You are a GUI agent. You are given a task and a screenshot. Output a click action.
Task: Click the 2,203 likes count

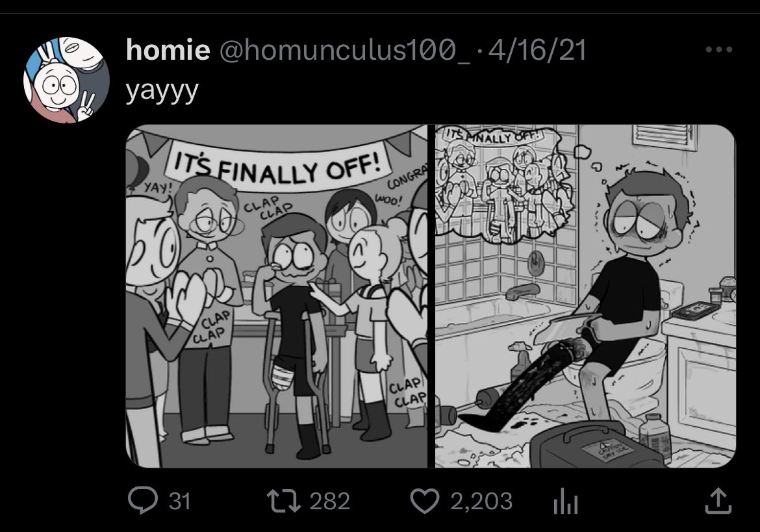pos(481,501)
